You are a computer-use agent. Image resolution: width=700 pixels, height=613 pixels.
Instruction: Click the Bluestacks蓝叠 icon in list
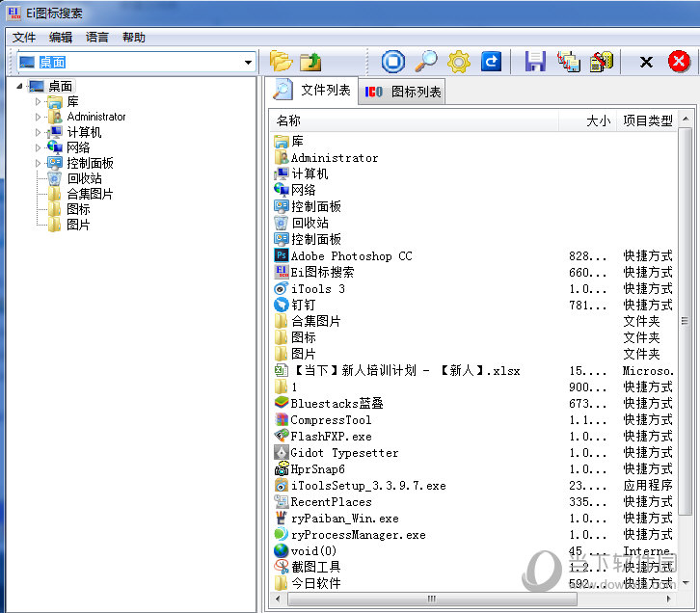pyautogui.click(x=281, y=403)
